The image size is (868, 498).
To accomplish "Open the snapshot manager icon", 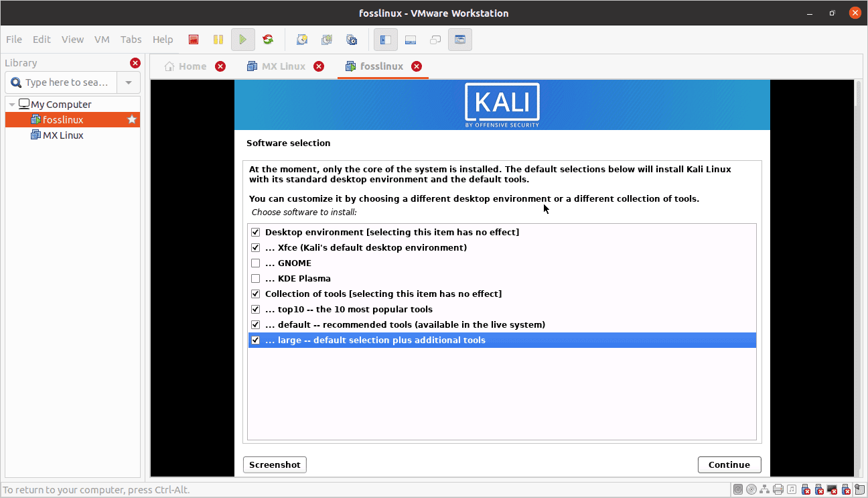I will click(352, 40).
